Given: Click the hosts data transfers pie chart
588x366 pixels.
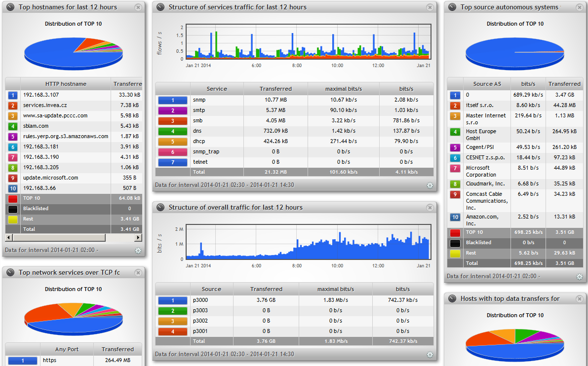Looking at the screenshot, I should point(515,345).
